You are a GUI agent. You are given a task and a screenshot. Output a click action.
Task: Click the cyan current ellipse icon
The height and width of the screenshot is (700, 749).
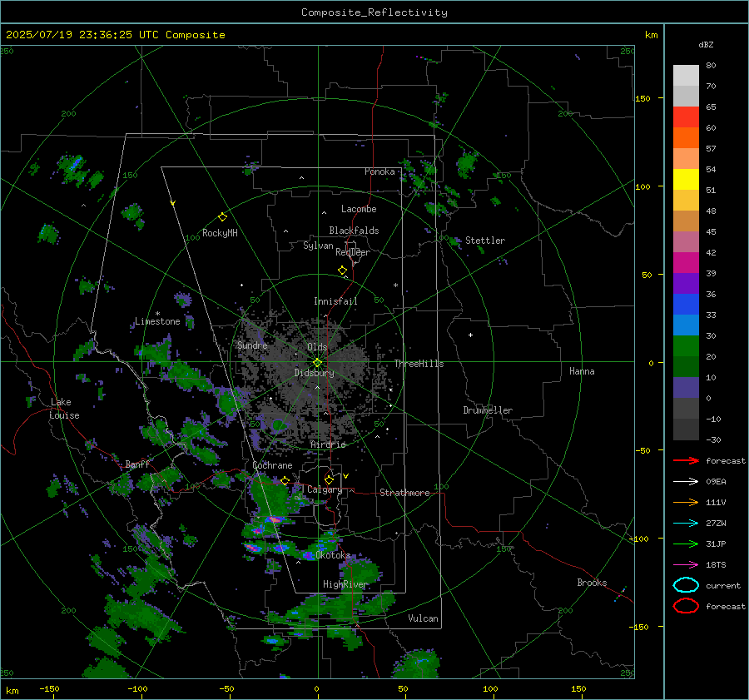click(686, 585)
